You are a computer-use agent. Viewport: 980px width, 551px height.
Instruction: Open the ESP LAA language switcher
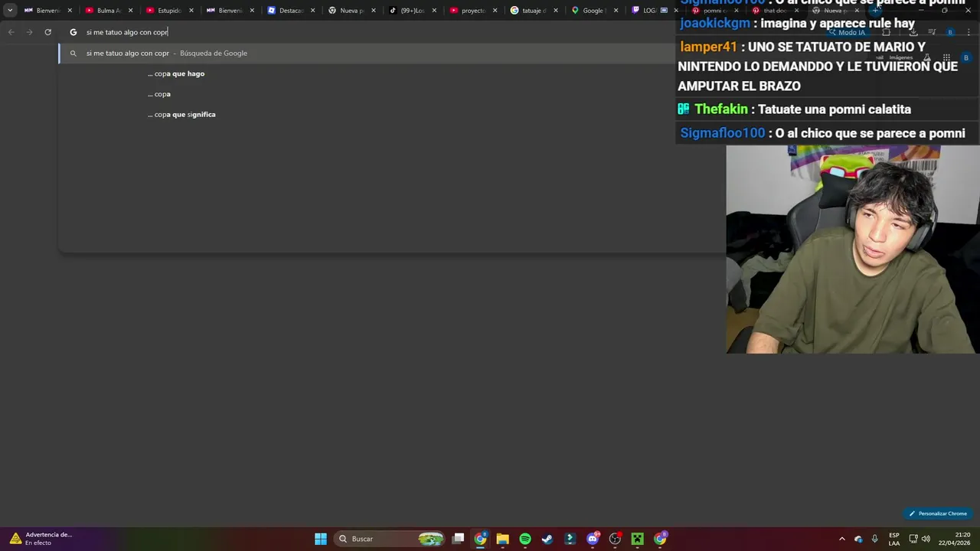(x=894, y=539)
